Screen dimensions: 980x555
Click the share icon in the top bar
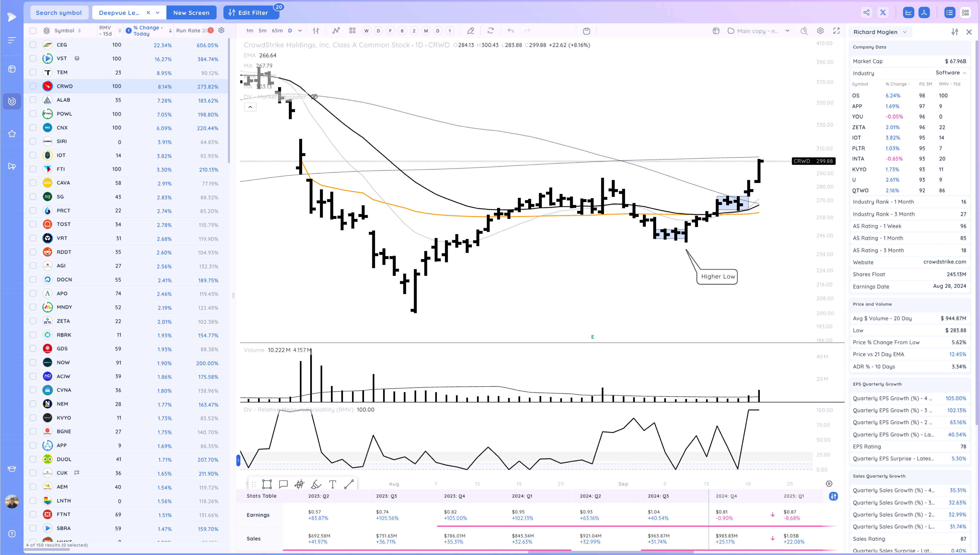(866, 12)
